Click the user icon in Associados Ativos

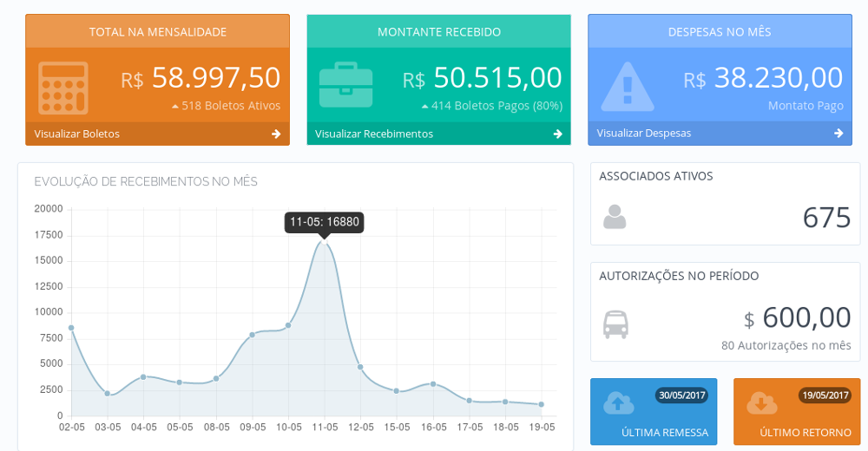615,217
